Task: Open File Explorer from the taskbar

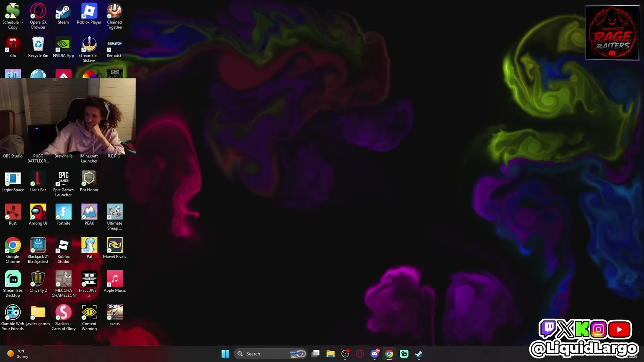Action: click(330, 354)
